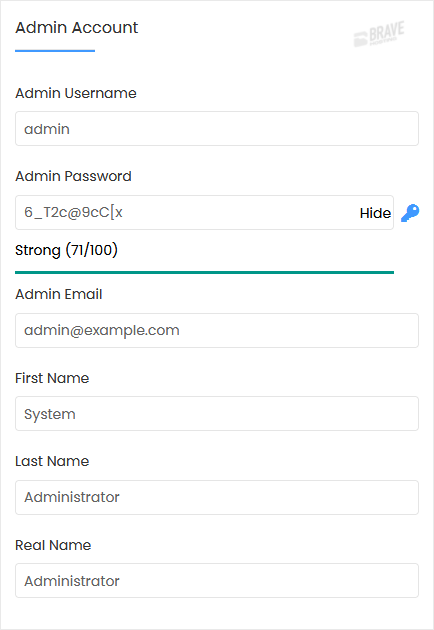Click the Last Name label
Viewport: 434px width, 630px height.
tap(52, 461)
